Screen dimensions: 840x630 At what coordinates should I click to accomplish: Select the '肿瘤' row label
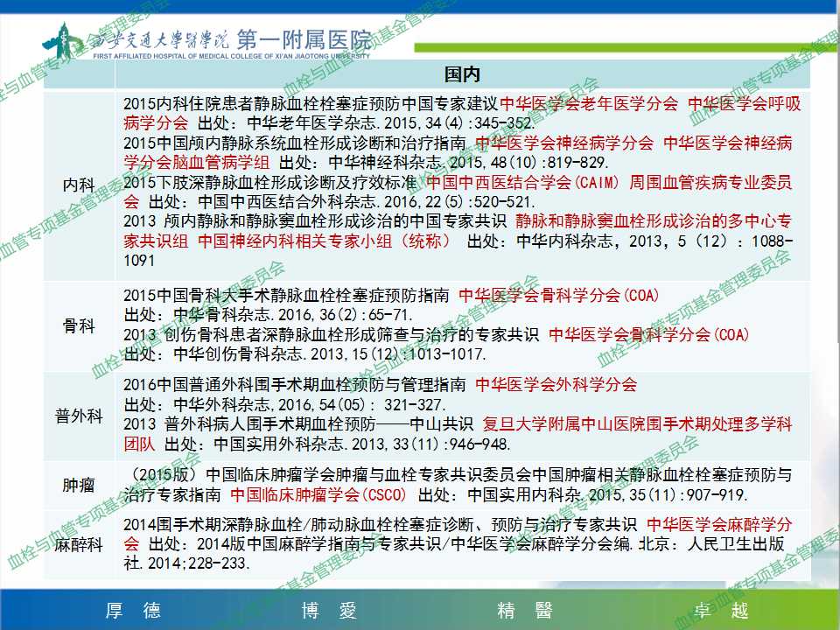click(79, 485)
